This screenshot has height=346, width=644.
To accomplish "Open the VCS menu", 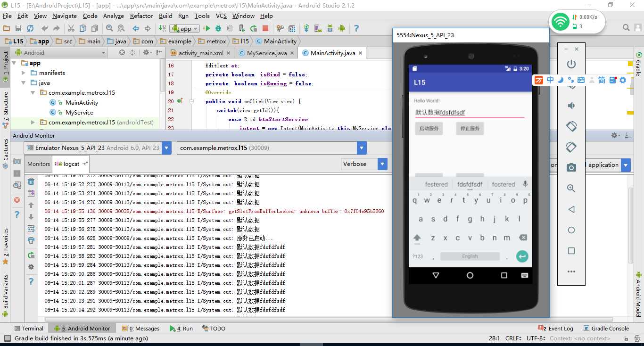I will [221, 16].
